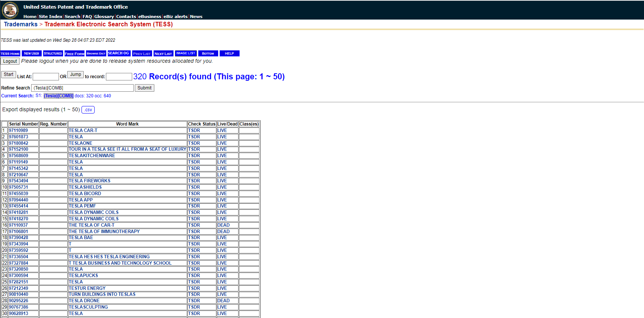Open the Image List view
Image resolution: width=644 pixels, height=318 pixels.
tap(186, 53)
